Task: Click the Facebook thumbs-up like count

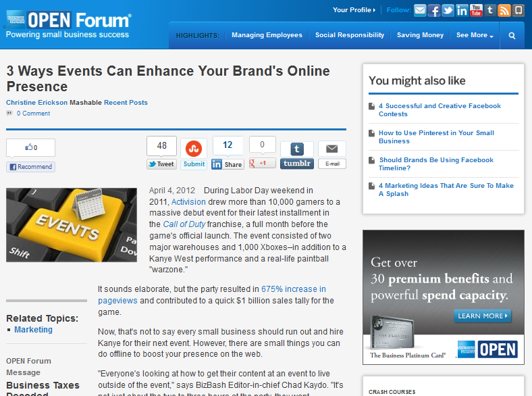Action: [x=30, y=147]
